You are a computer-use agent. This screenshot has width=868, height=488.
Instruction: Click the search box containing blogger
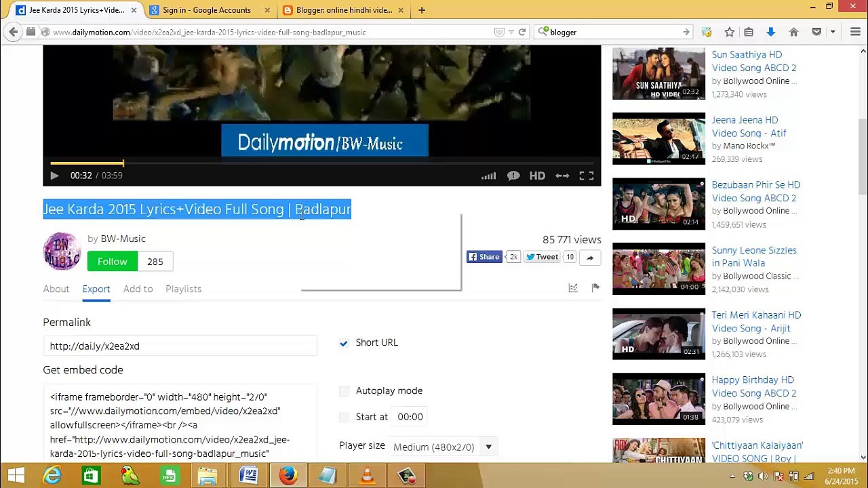614,32
